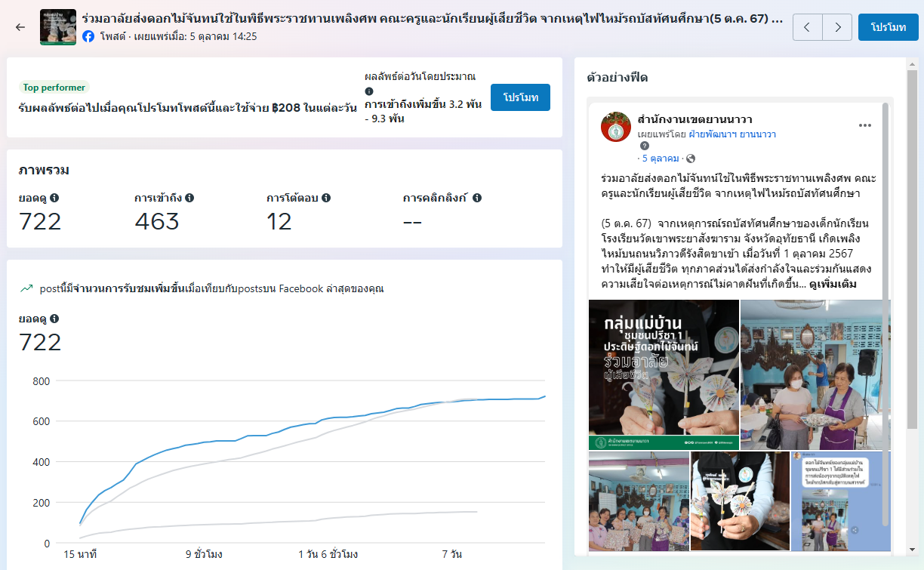Click โปรโมท button in Top performer card
Viewport: 924px width, 570px height.
(x=520, y=97)
